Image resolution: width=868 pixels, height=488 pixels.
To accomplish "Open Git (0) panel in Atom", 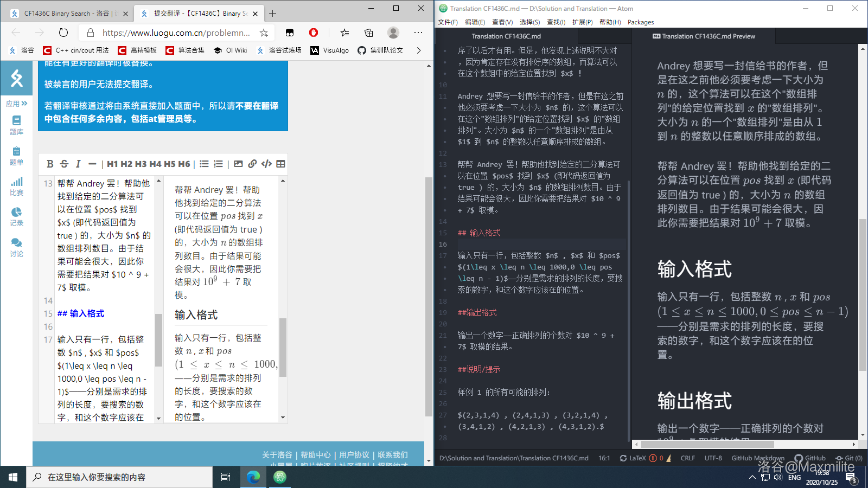I will (x=849, y=458).
